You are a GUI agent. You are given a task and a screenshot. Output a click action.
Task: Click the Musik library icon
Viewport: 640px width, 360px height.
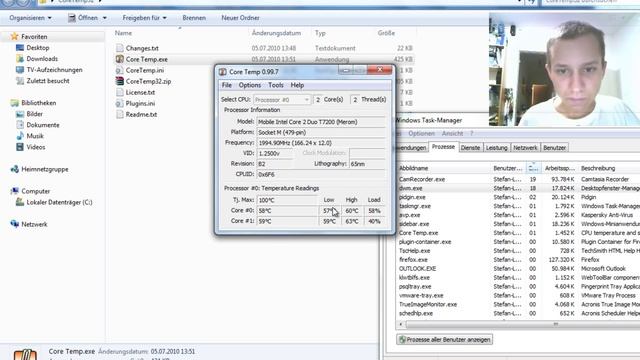pyautogui.click(x=20, y=136)
